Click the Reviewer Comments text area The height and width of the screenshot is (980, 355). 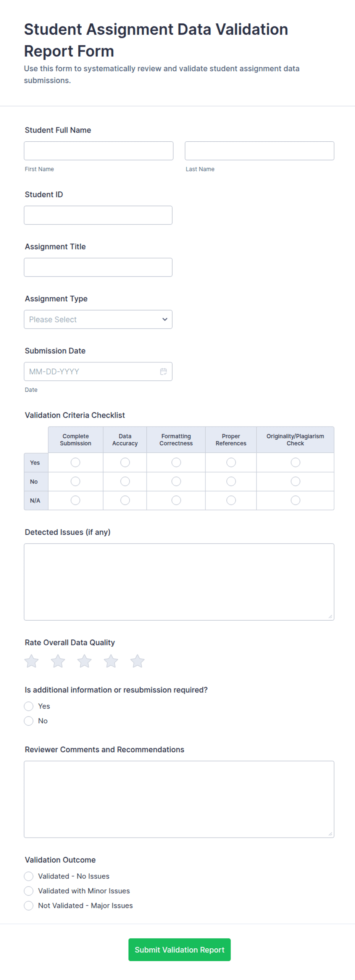tap(179, 799)
